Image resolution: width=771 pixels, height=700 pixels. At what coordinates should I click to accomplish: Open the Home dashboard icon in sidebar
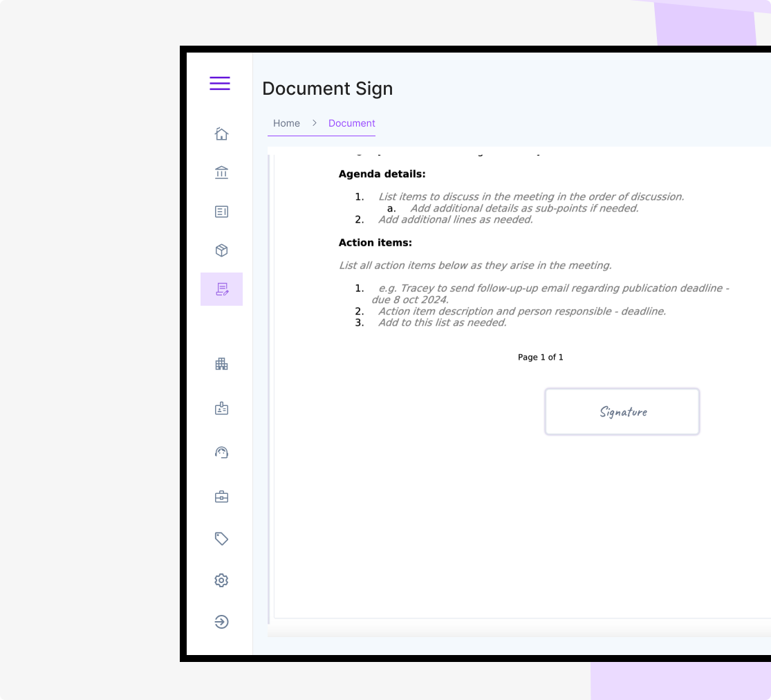click(221, 133)
